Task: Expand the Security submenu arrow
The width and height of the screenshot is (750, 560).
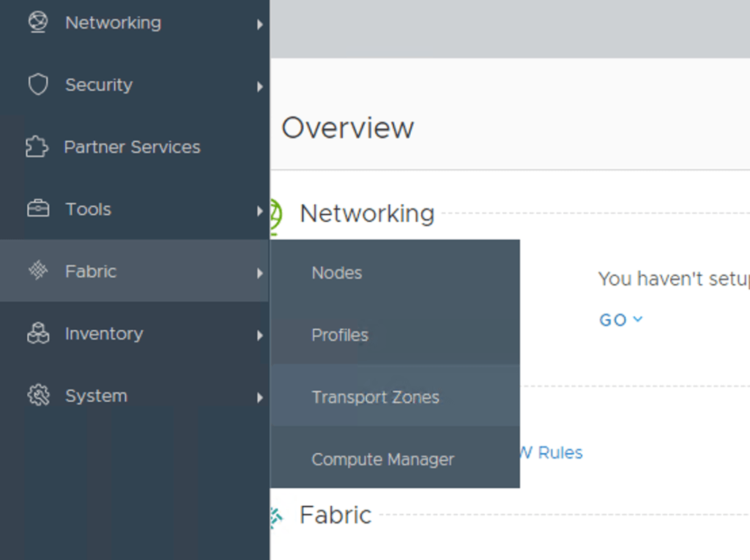Action: click(259, 87)
